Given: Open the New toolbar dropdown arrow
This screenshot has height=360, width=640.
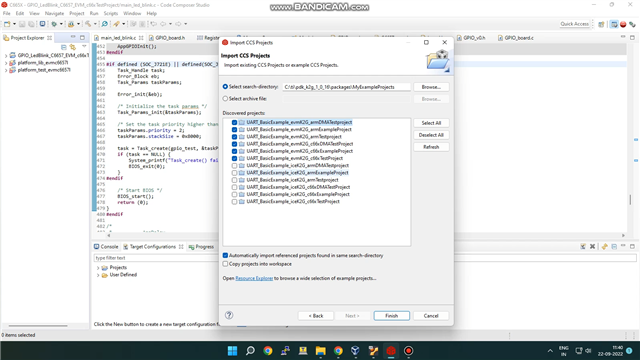Looking at the screenshot, I should 14,24.
